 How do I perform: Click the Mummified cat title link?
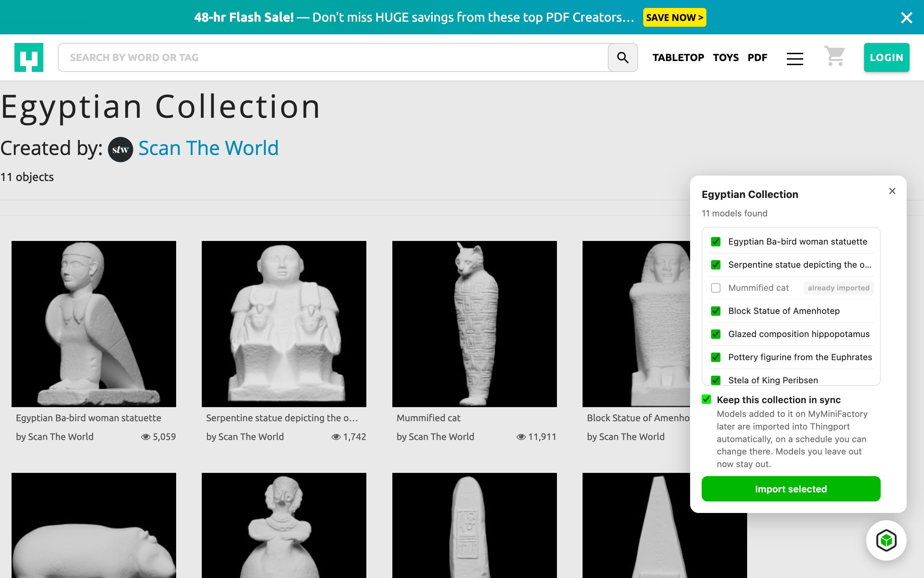tap(428, 418)
